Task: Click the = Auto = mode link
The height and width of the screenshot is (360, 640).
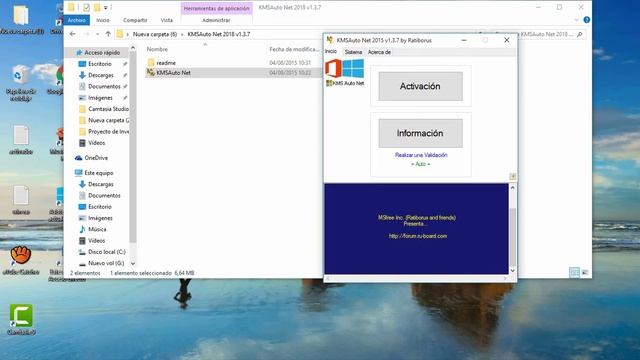Action: [420, 164]
